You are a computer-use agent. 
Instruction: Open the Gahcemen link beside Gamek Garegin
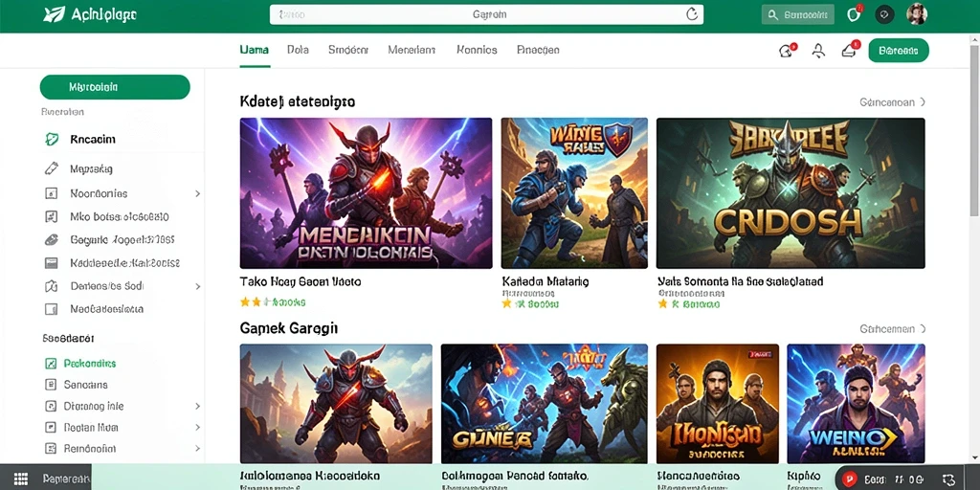tap(893, 329)
